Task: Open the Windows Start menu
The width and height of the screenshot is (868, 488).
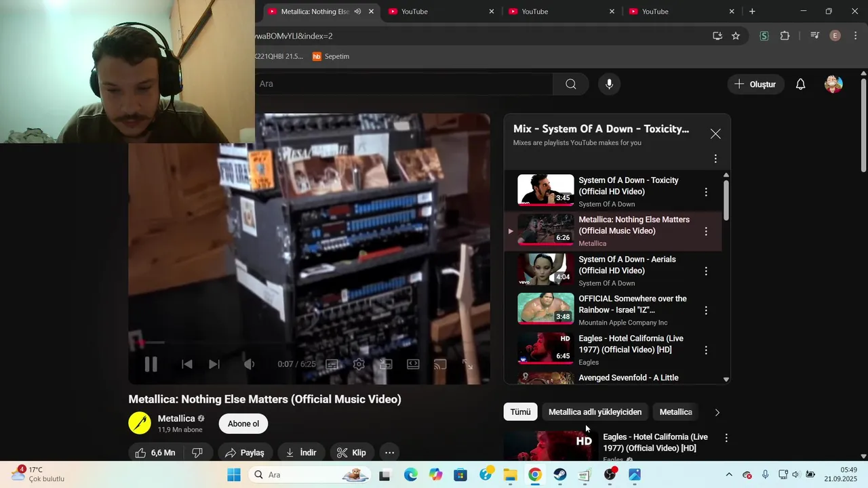Action: (234, 475)
